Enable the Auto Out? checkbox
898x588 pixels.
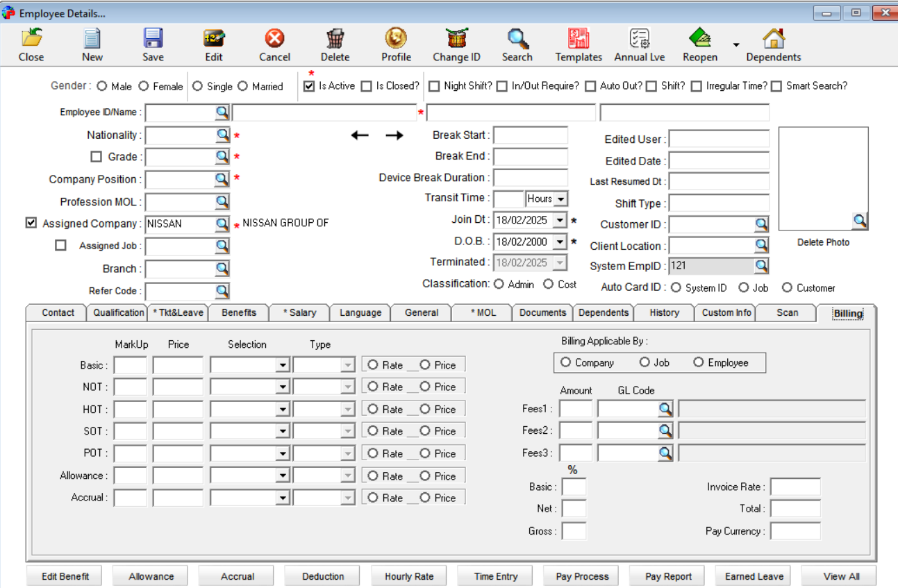(590, 86)
